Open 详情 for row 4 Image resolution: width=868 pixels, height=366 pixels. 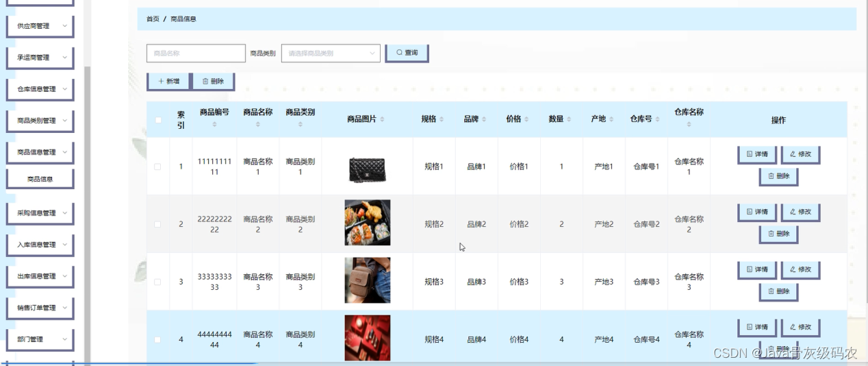[756, 327]
